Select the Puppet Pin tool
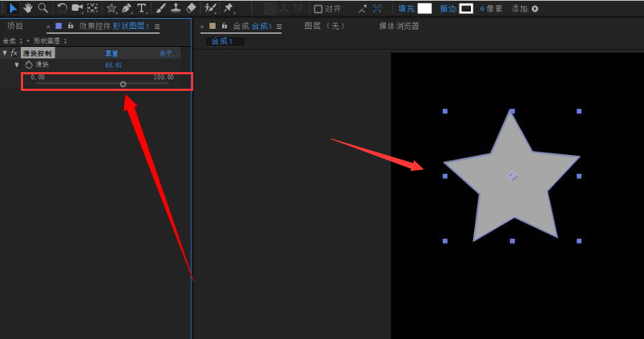644x339 pixels. [229, 8]
